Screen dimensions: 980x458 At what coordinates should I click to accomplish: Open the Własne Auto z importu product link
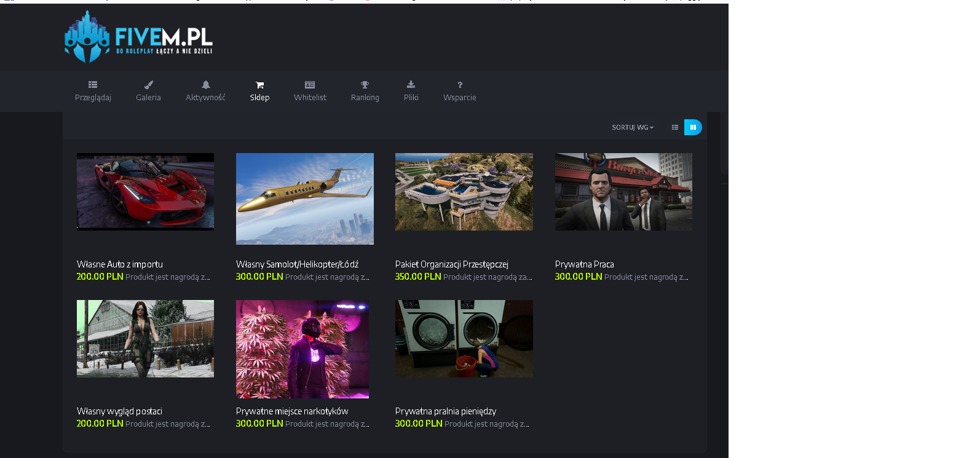click(120, 264)
